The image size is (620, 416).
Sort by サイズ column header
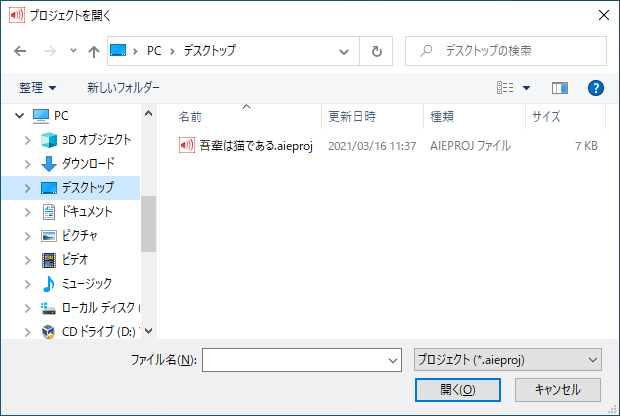[x=546, y=117]
